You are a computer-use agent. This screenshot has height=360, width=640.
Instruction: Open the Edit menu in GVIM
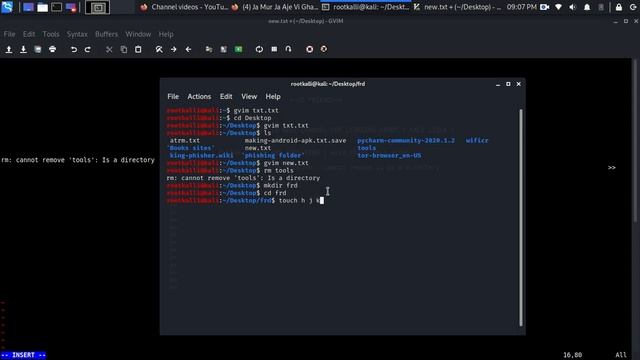(x=29, y=34)
